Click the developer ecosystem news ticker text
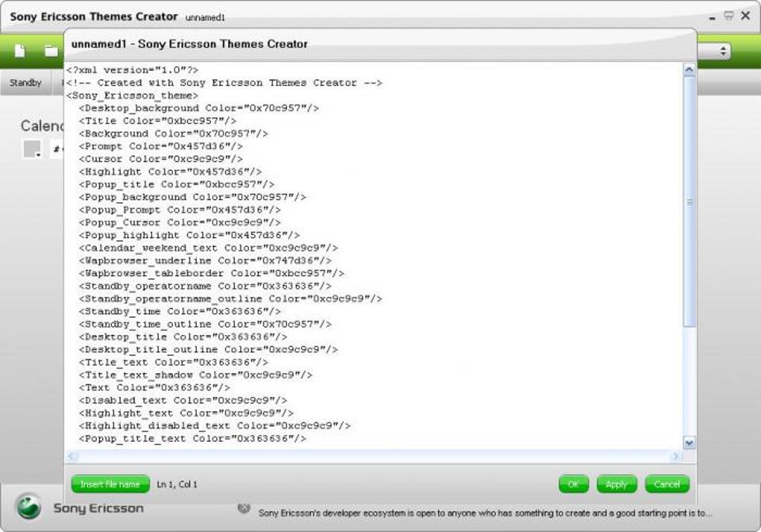Viewport: 761px width, 532px height. [x=486, y=513]
